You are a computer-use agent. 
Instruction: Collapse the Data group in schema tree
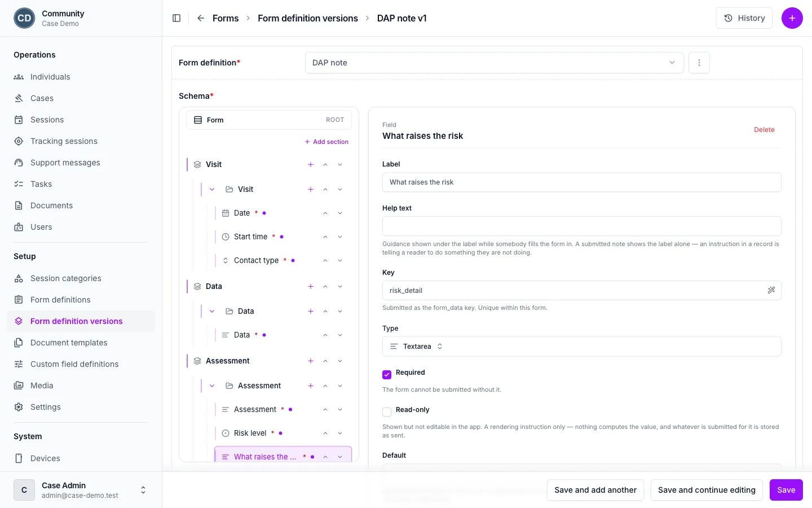coord(212,311)
